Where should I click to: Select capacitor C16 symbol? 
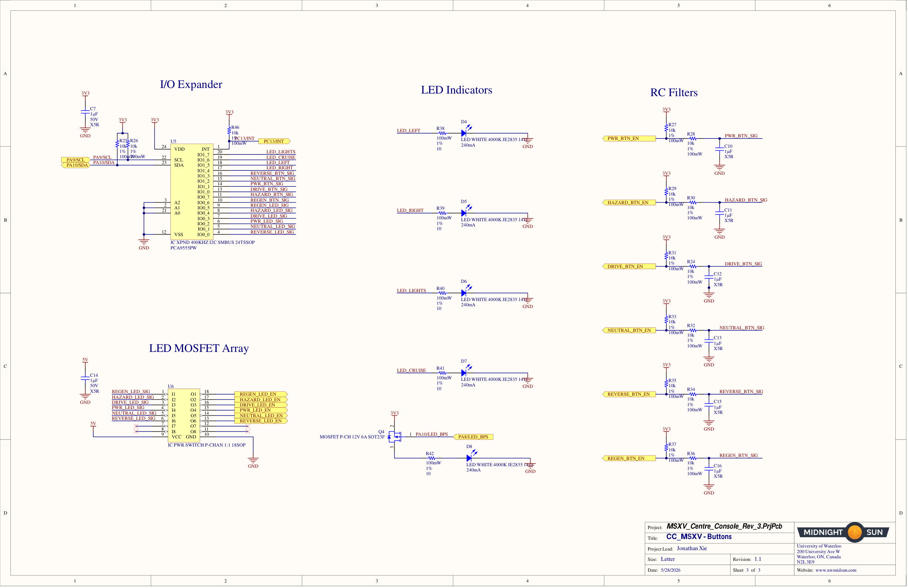click(x=709, y=468)
